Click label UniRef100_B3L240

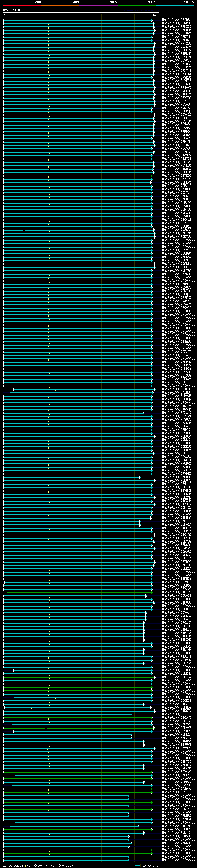click(x=177, y=738)
